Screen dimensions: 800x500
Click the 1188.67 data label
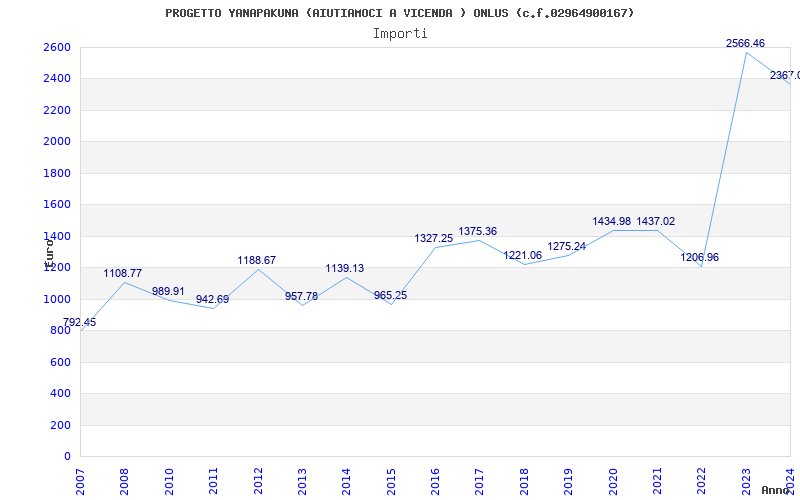coord(257,260)
